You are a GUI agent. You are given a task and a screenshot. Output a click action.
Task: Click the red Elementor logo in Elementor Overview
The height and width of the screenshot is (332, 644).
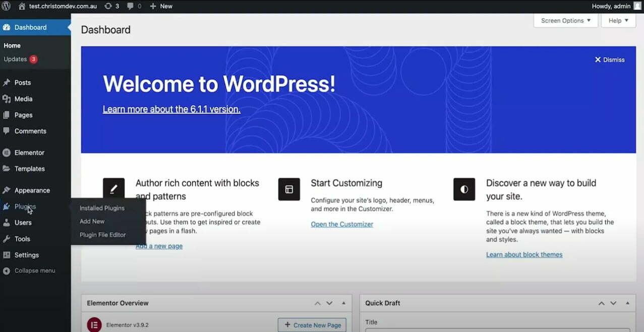[94, 325]
